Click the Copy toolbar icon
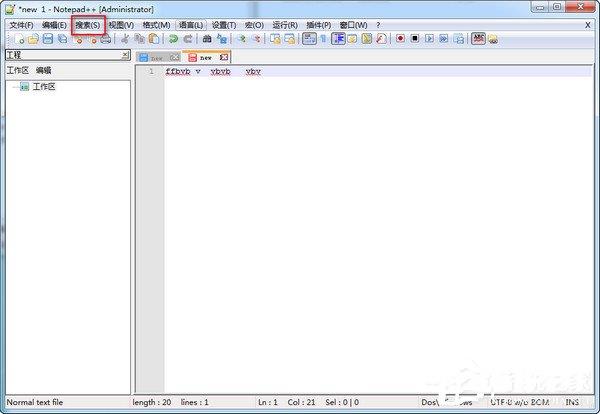Screen dimensions: 600x414 (x=139, y=39)
